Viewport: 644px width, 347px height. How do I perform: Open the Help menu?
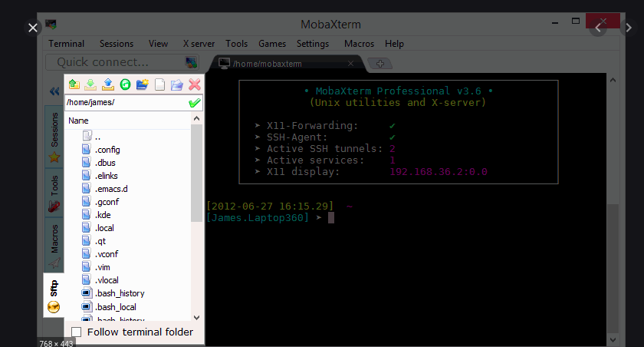pyautogui.click(x=394, y=44)
